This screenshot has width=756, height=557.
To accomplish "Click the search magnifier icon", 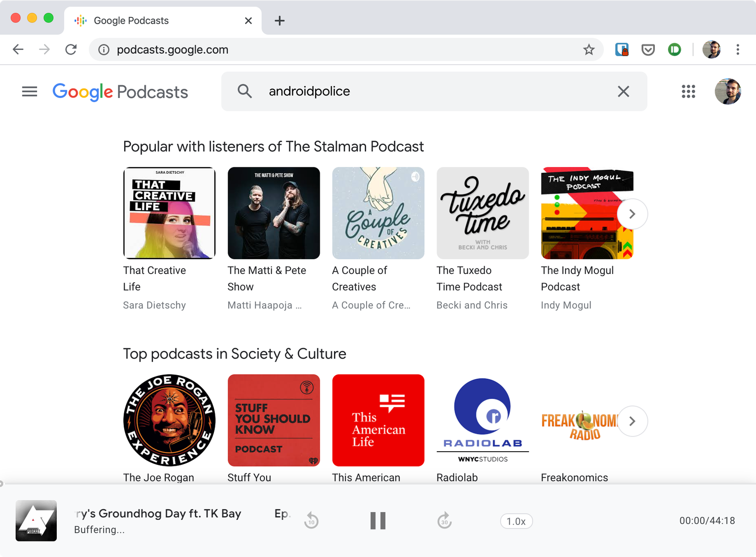I will click(245, 91).
